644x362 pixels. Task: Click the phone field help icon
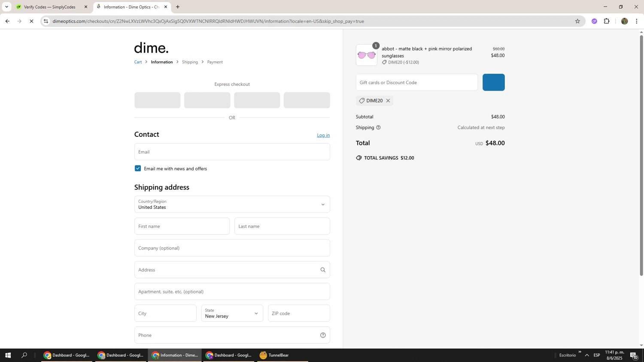click(x=323, y=335)
